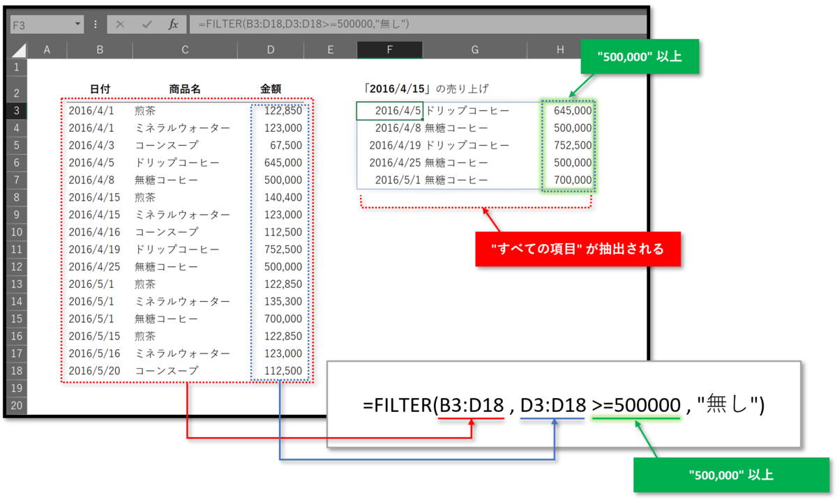Open the Name Box dropdown arrow
Image resolution: width=837 pixels, height=504 pixels.
point(77,23)
